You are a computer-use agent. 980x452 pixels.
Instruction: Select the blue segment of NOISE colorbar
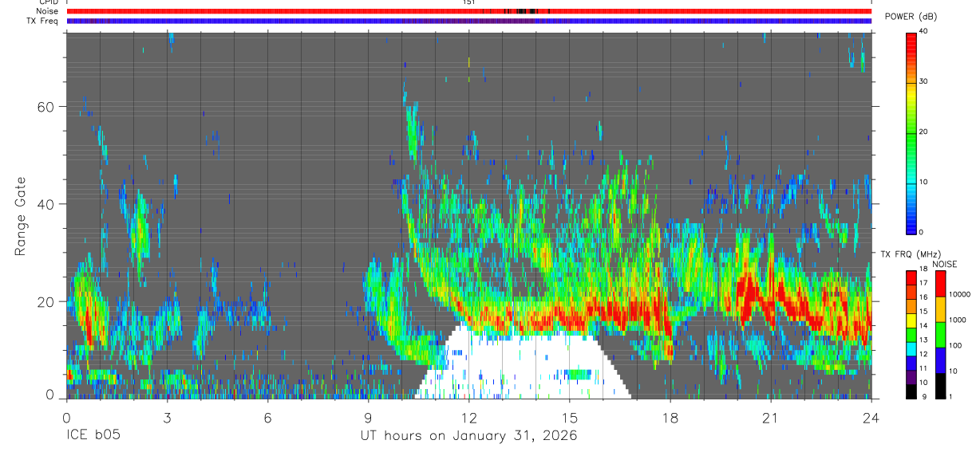tap(940, 360)
